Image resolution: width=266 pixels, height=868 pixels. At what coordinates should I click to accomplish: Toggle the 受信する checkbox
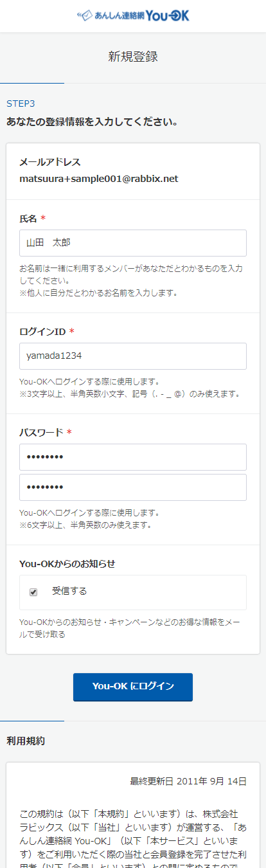tap(33, 592)
